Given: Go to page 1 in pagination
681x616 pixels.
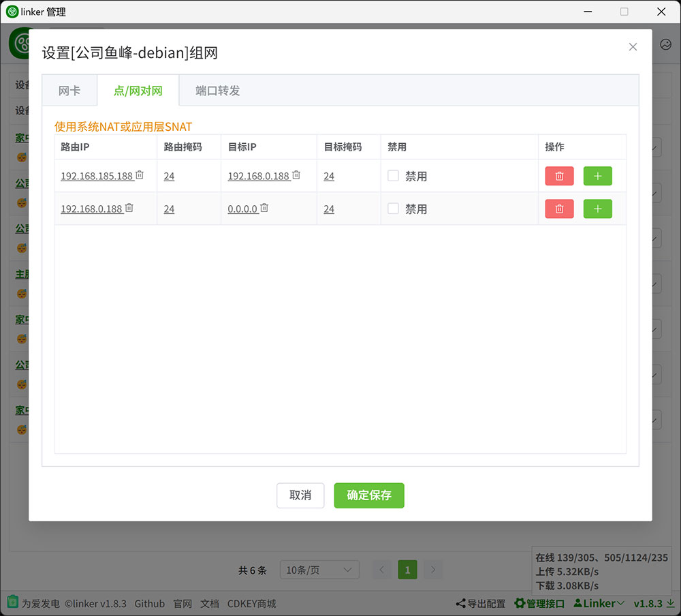Looking at the screenshot, I should tap(407, 570).
